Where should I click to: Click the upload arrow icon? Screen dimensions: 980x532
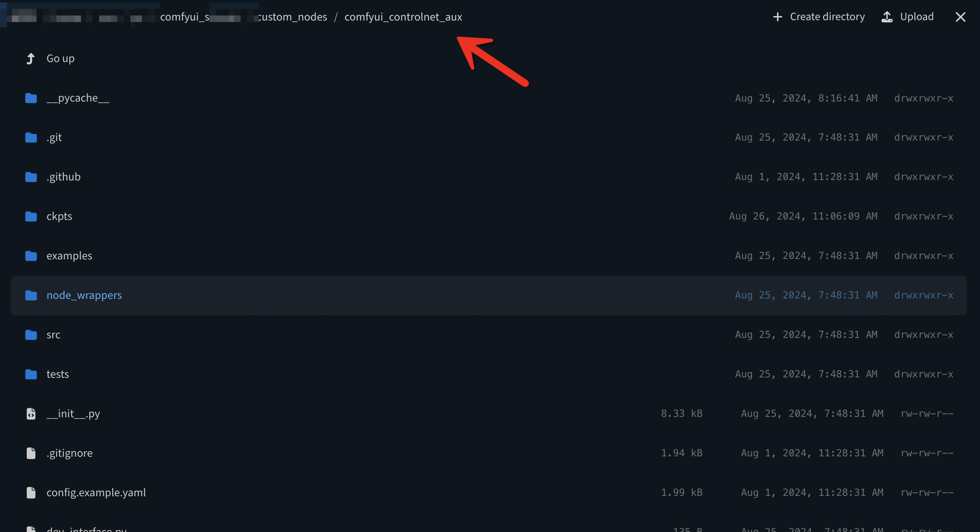click(887, 17)
